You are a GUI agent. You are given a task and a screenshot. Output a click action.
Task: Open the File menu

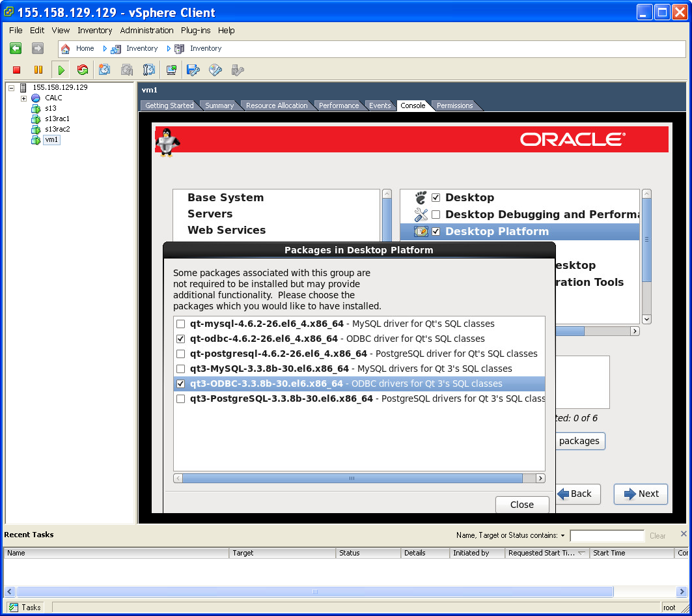[16, 31]
